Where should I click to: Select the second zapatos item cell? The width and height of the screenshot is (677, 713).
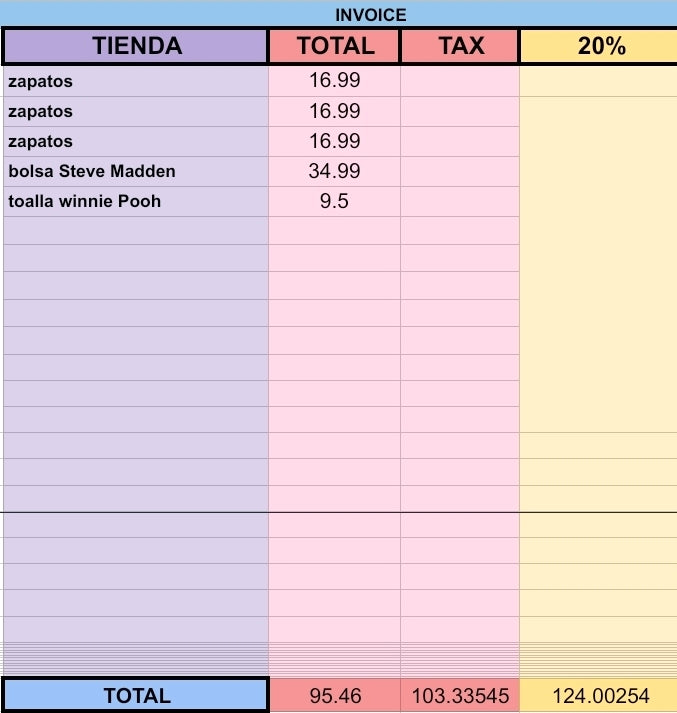135,111
